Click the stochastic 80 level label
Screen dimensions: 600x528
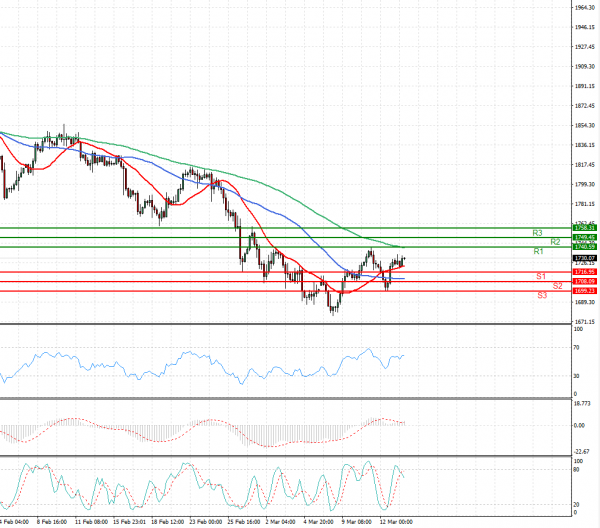point(576,469)
